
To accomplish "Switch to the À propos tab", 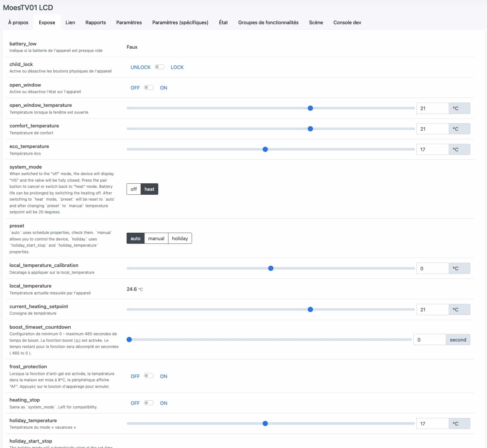I will pos(18,22).
